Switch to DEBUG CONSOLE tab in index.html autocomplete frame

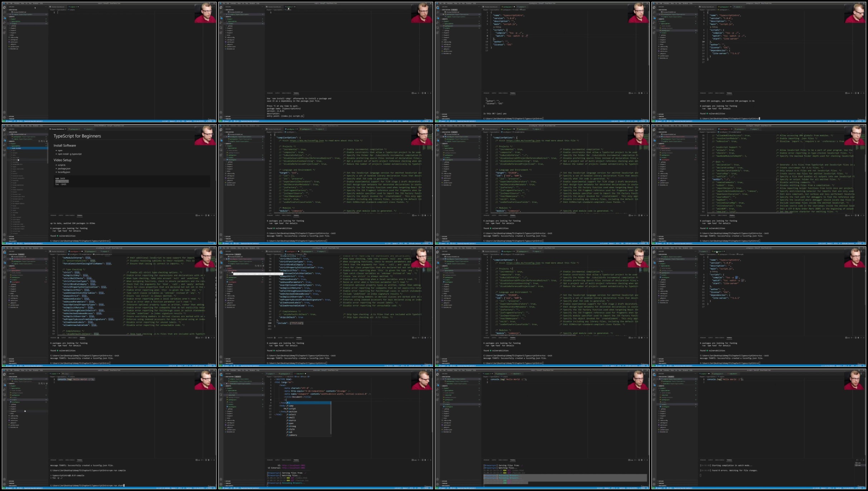pyautogui.click(x=286, y=460)
